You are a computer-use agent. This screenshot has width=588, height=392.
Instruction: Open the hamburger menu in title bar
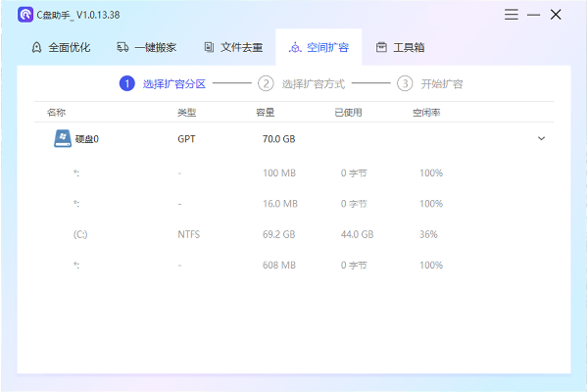click(513, 15)
